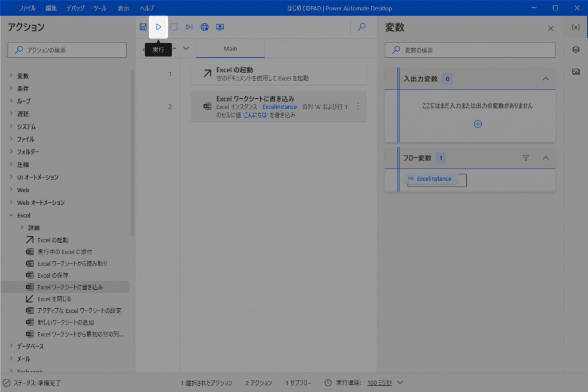Open the ツール menu
The image size is (588, 392).
[x=100, y=8]
